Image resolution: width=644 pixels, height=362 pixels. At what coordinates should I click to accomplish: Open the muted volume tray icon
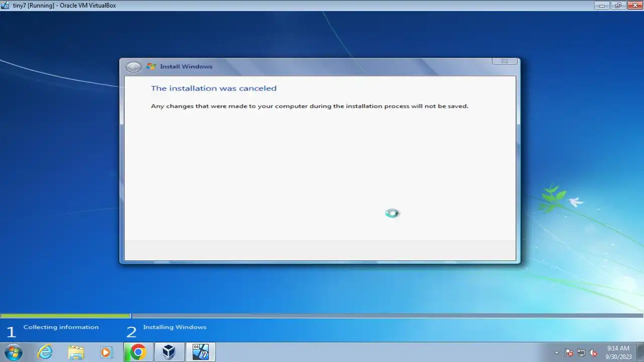[593, 352]
